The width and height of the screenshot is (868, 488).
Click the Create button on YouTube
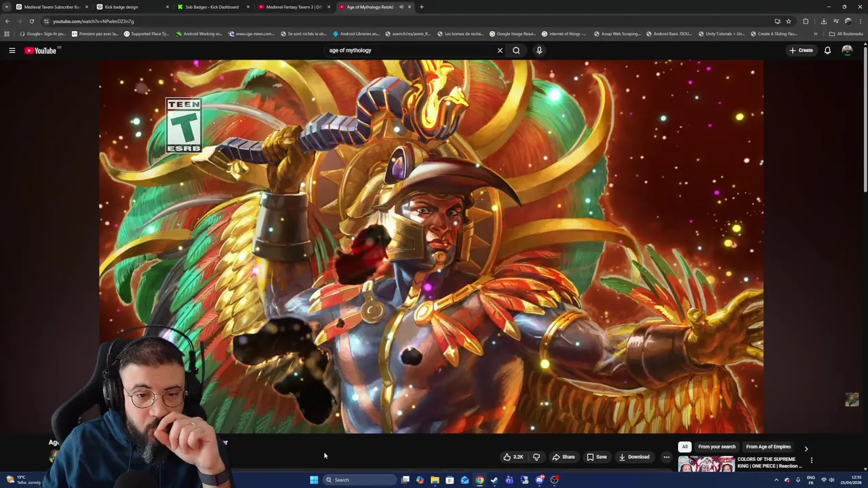801,50
